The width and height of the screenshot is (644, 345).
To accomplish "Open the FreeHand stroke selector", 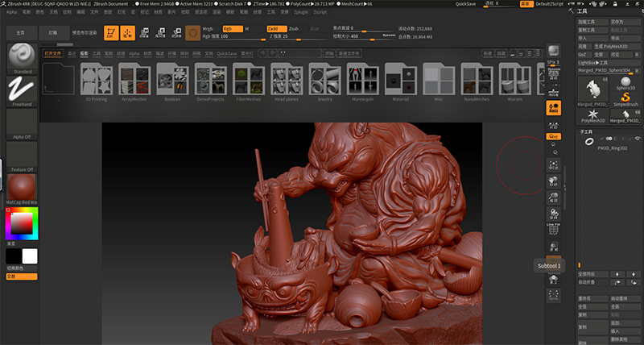I will tap(23, 91).
